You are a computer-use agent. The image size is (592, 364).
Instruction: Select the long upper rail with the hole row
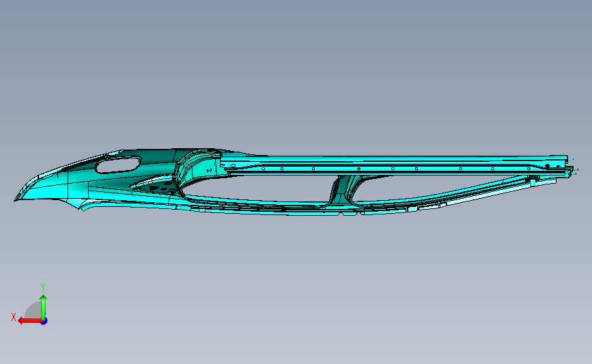pos(395,165)
